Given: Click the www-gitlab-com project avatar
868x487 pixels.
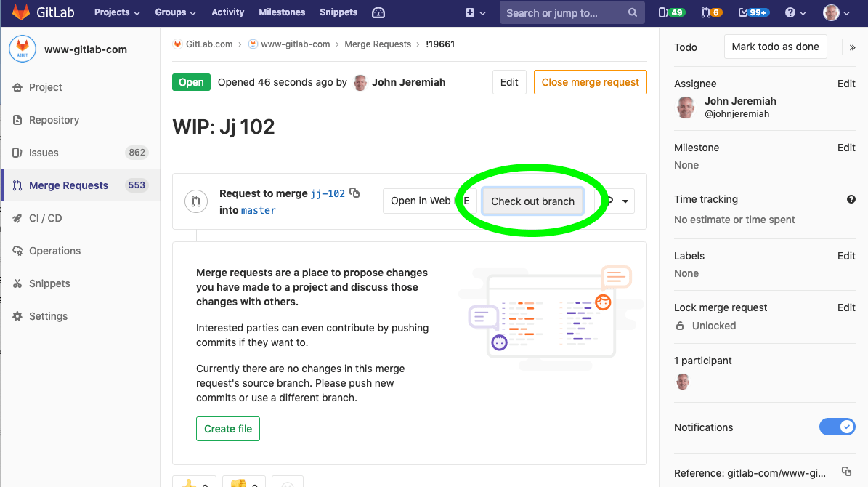Looking at the screenshot, I should (x=23, y=49).
